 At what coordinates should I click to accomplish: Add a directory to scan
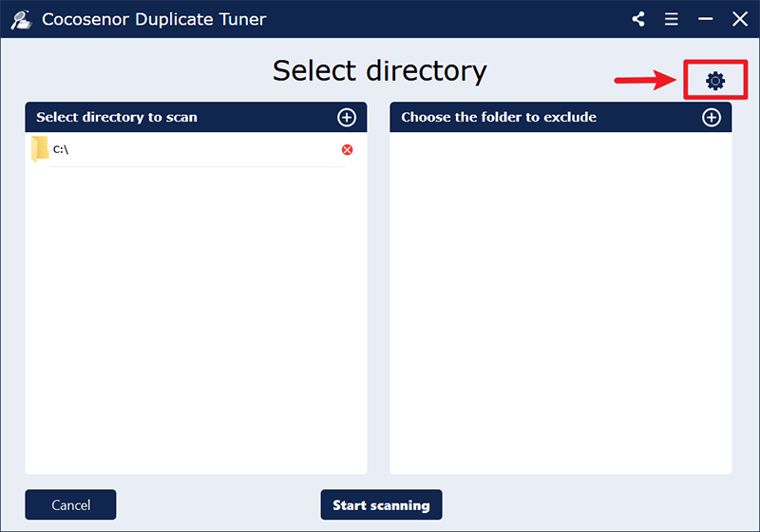pos(347,117)
